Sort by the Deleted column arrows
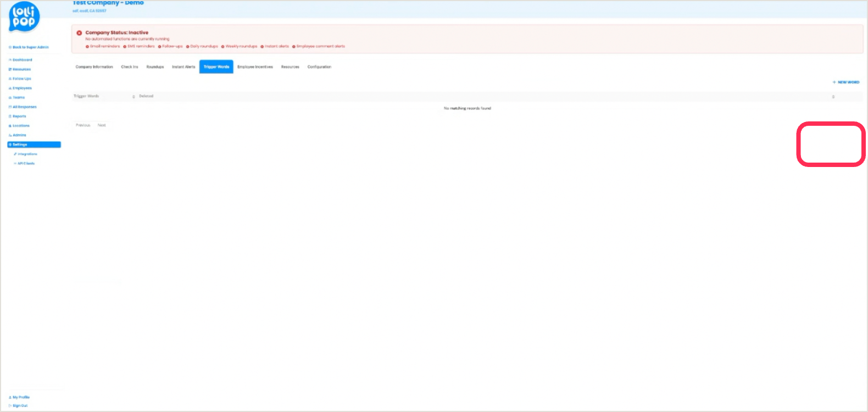 [x=833, y=97]
